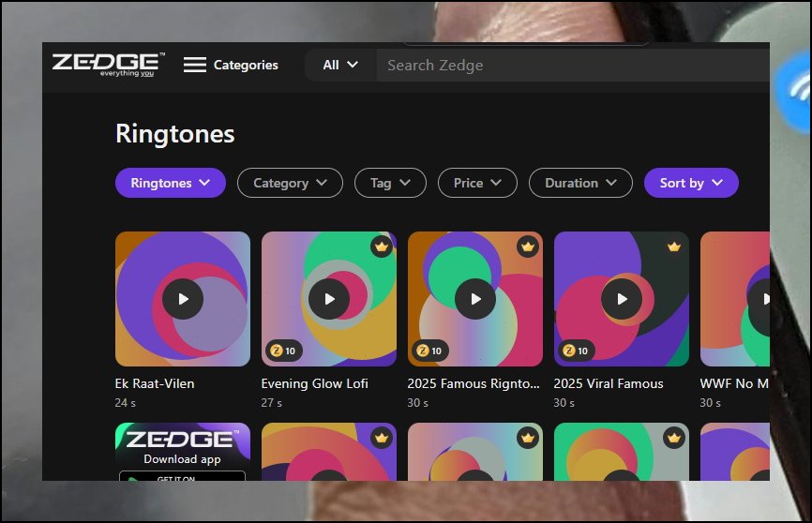
Task: Open the Categories menu label
Action: click(x=246, y=65)
